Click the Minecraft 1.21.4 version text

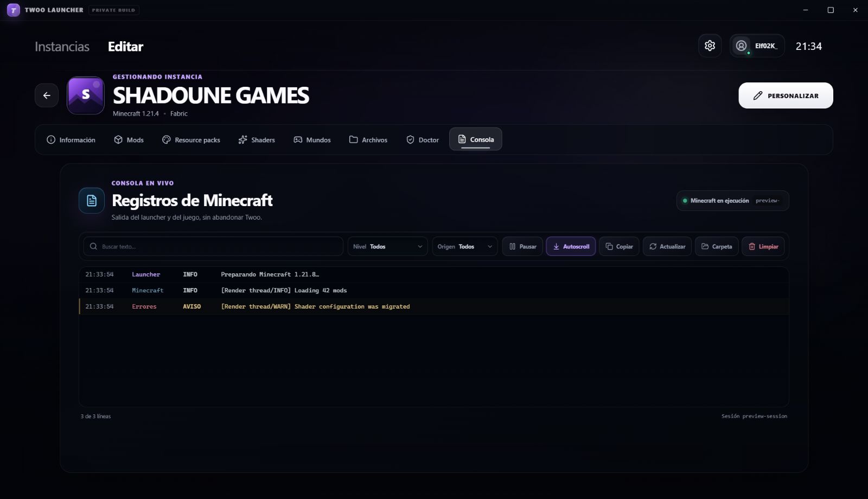coord(136,113)
